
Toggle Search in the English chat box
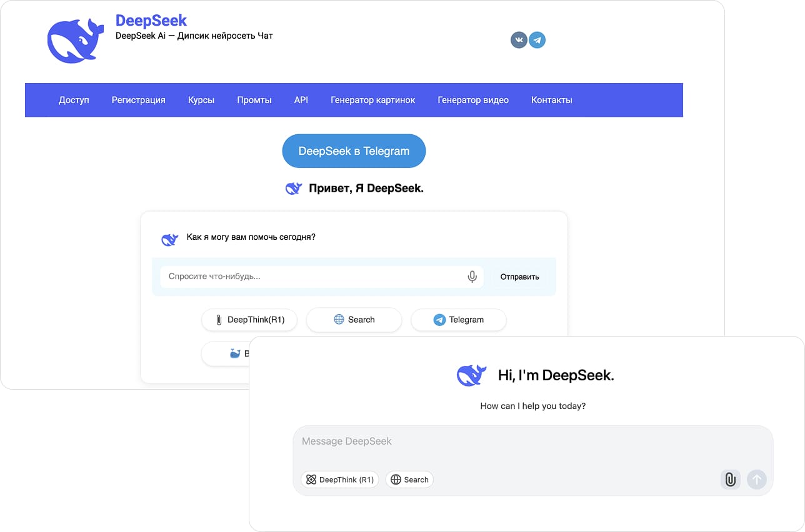point(409,480)
